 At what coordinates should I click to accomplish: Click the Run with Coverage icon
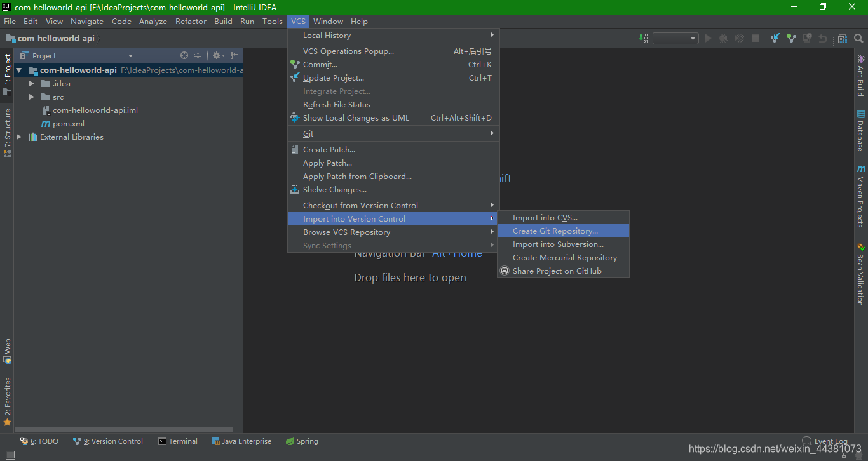[x=740, y=38]
